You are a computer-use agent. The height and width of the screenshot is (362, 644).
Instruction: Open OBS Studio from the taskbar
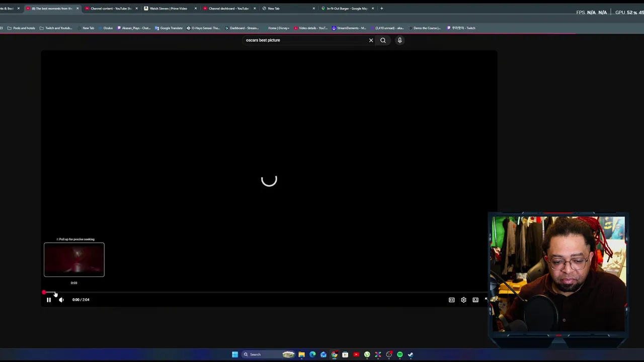389,354
